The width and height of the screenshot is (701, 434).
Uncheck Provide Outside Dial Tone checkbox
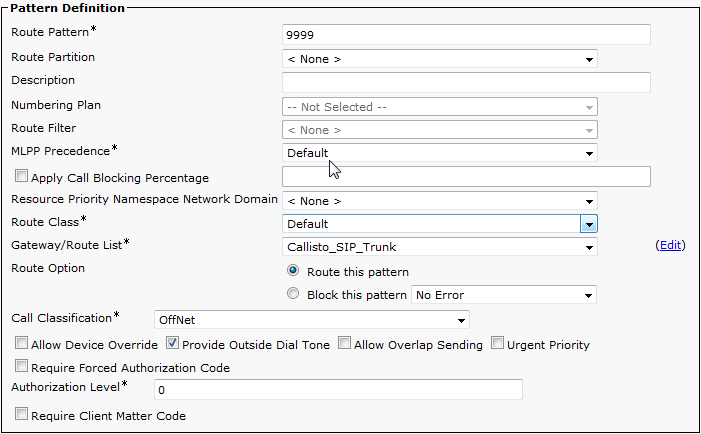coord(172,343)
